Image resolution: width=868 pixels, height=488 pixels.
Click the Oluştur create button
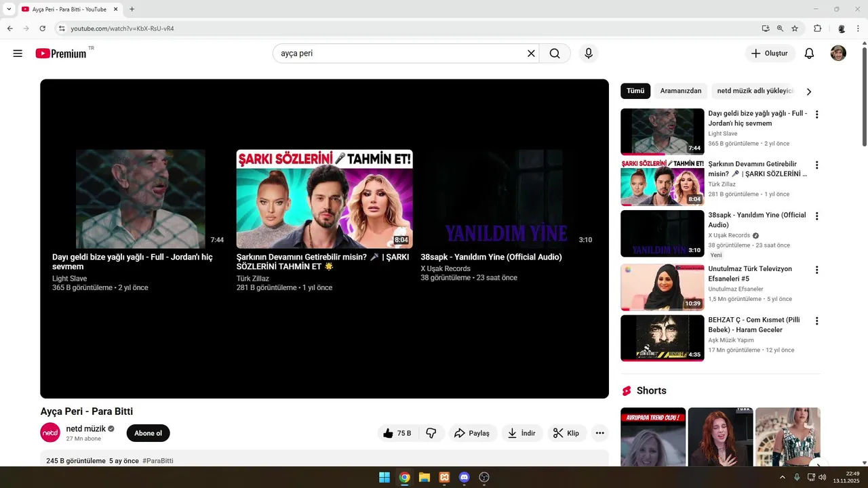770,54
